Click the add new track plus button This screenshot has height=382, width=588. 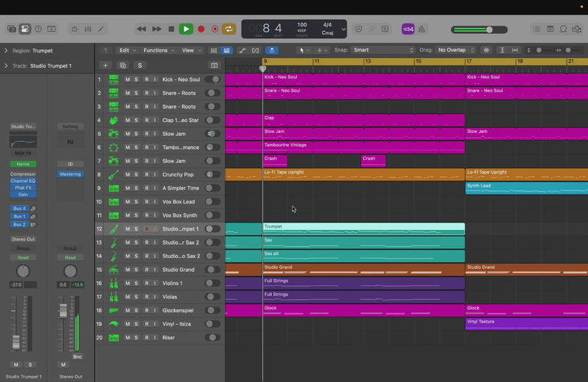pyautogui.click(x=104, y=65)
